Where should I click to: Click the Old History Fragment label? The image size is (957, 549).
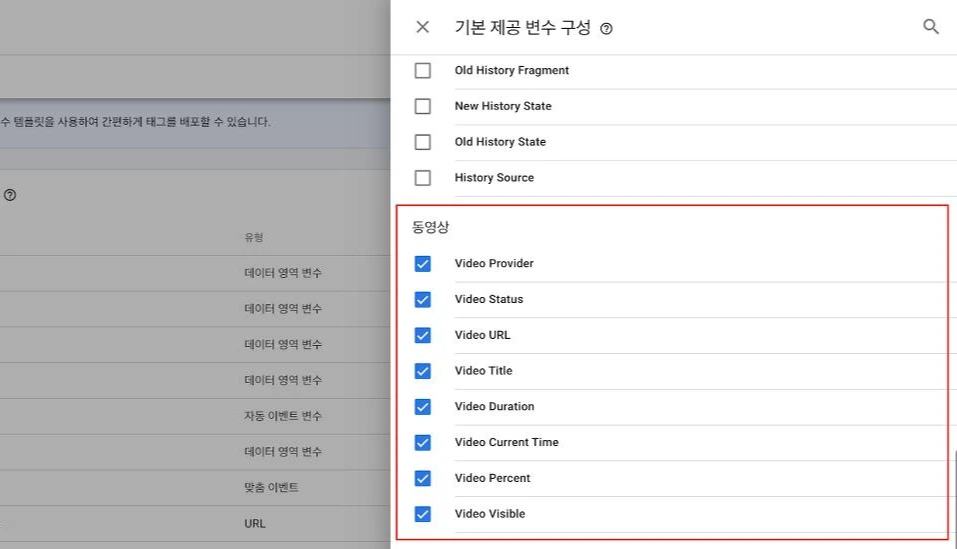coord(511,70)
